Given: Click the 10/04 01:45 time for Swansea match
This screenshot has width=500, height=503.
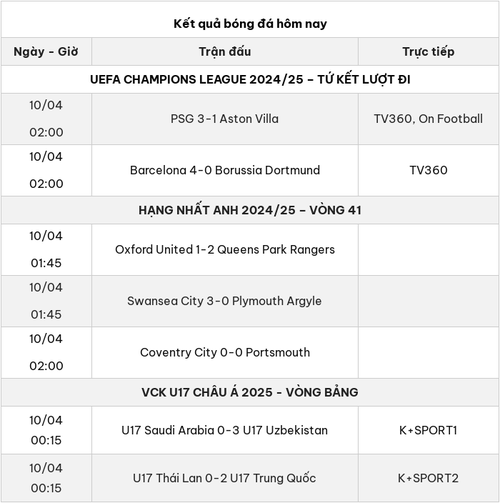Looking at the screenshot, I should [x=46, y=301].
